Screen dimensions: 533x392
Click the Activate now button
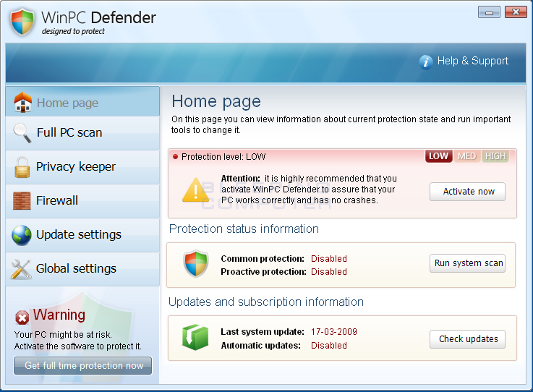coord(467,192)
